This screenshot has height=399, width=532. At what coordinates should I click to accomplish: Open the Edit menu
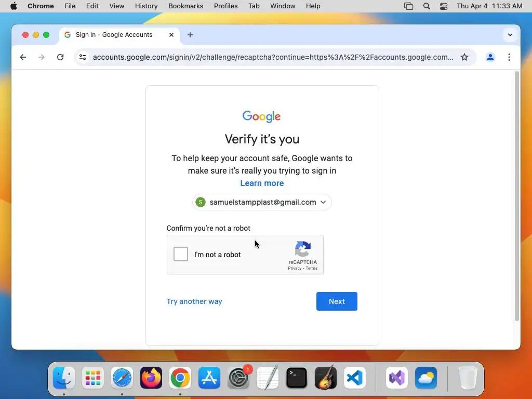point(92,6)
